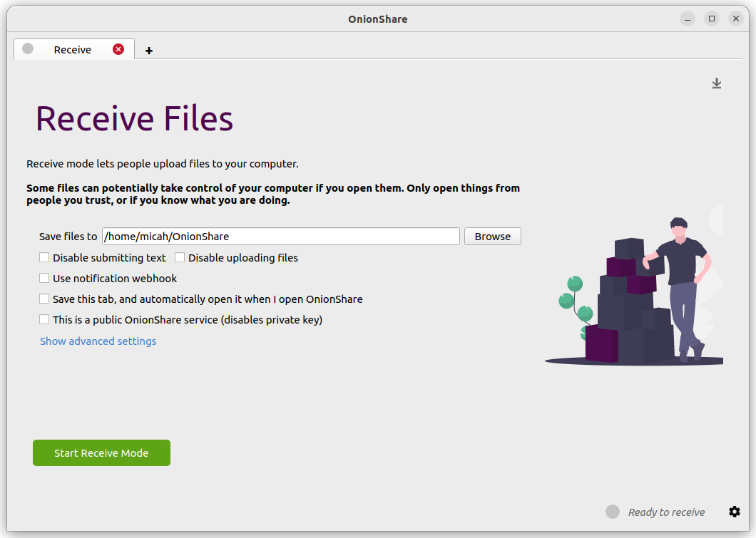The image size is (756, 538).
Task: Enable public OnionShare service checkbox
Action: (44, 320)
